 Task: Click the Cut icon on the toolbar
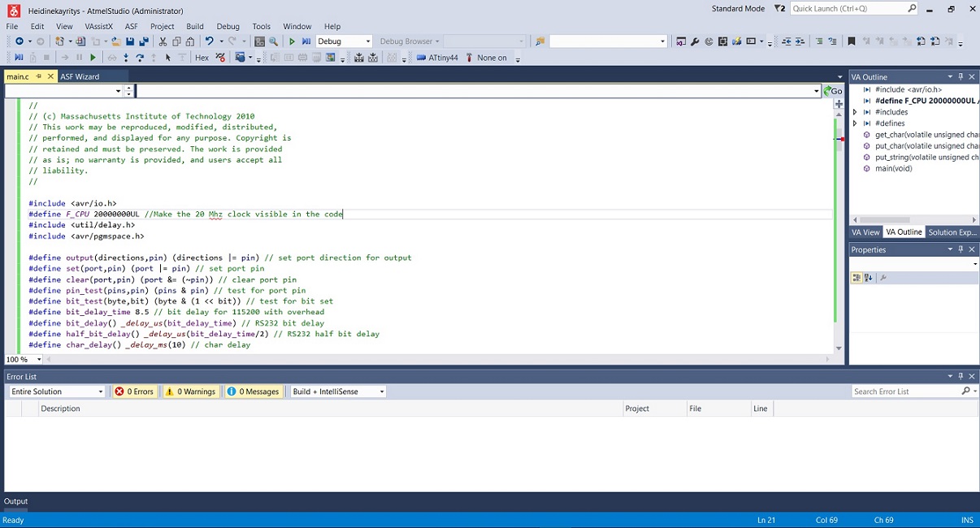point(163,41)
